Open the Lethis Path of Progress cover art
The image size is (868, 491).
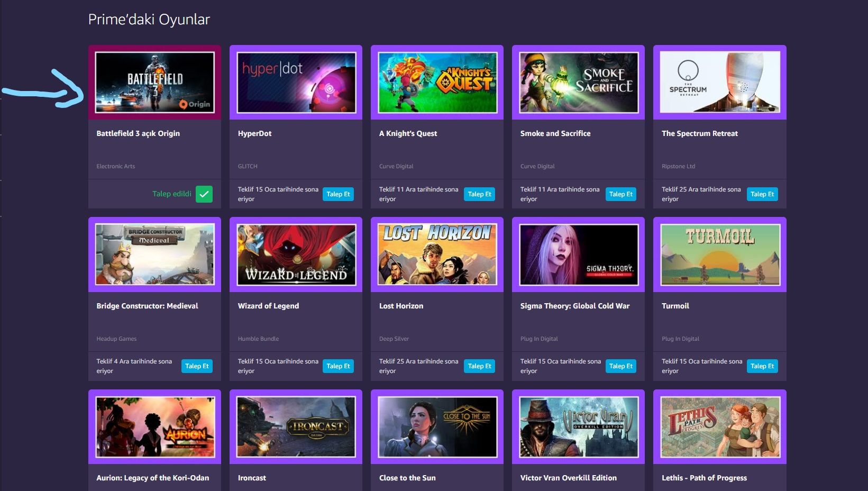coord(720,427)
